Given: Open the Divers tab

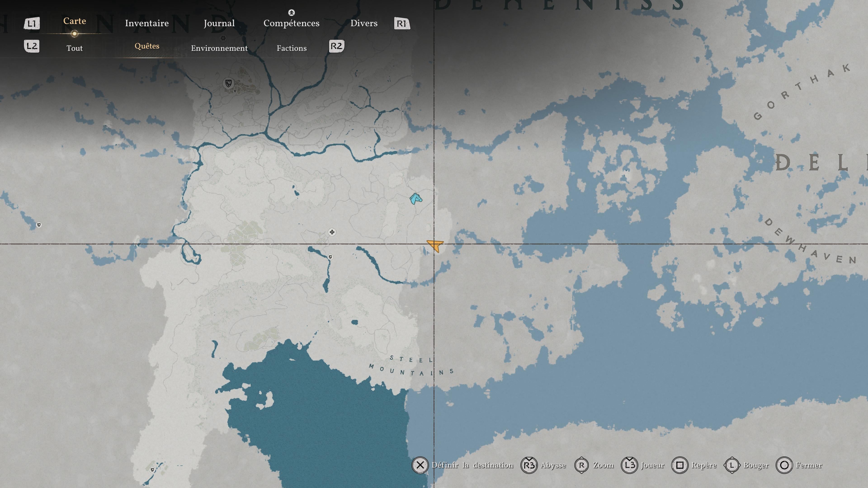Looking at the screenshot, I should coord(364,23).
